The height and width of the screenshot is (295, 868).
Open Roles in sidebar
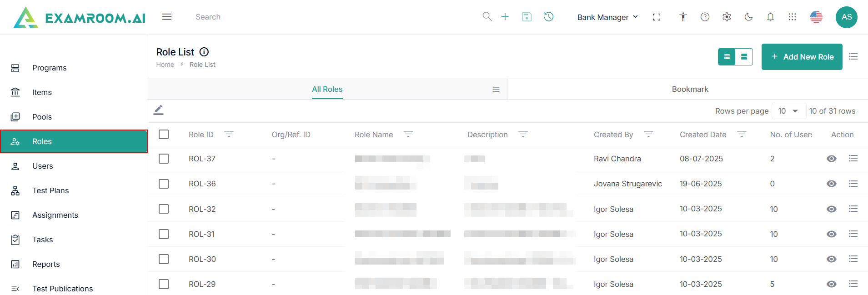(x=74, y=141)
